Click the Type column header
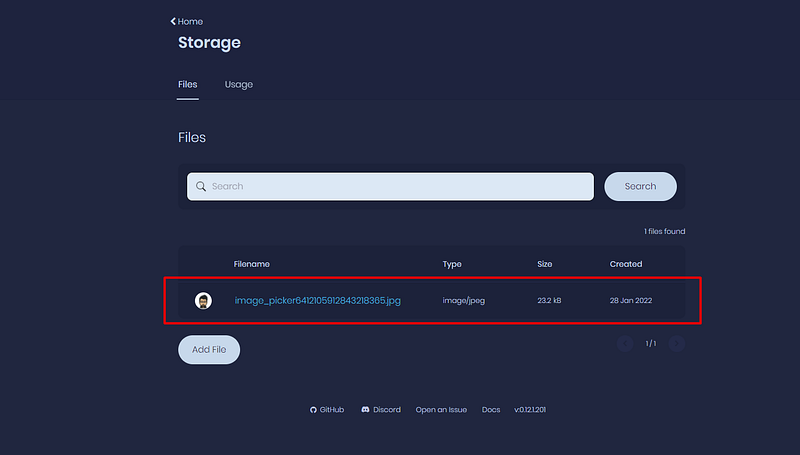The height and width of the screenshot is (455, 800). (452, 264)
